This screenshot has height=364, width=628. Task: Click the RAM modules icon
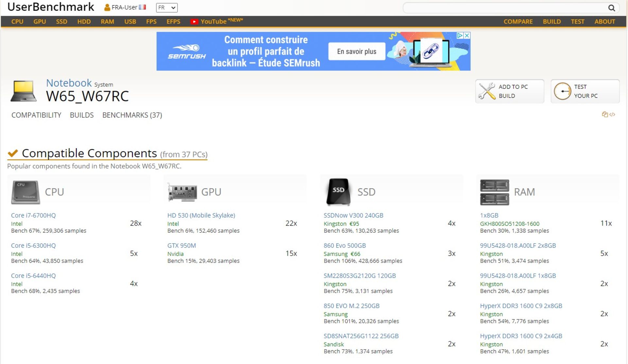point(495,192)
